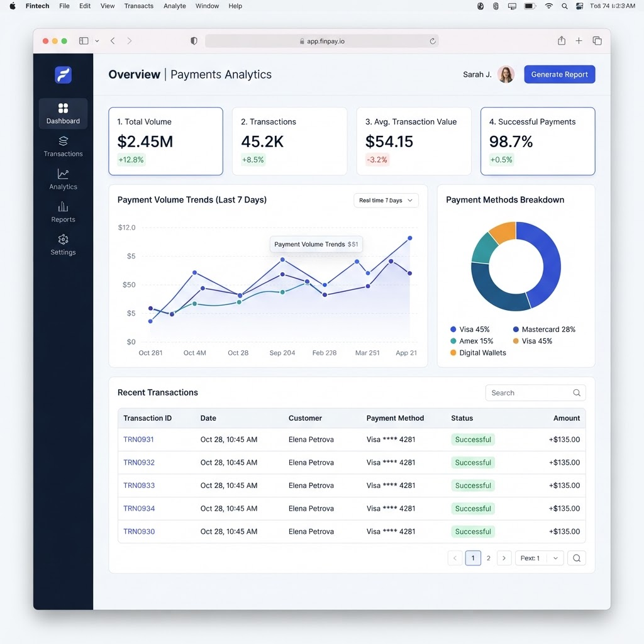Open Settings gear in the sidebar
This screenshot has width=644, height=644.
[x=64, y=245]
